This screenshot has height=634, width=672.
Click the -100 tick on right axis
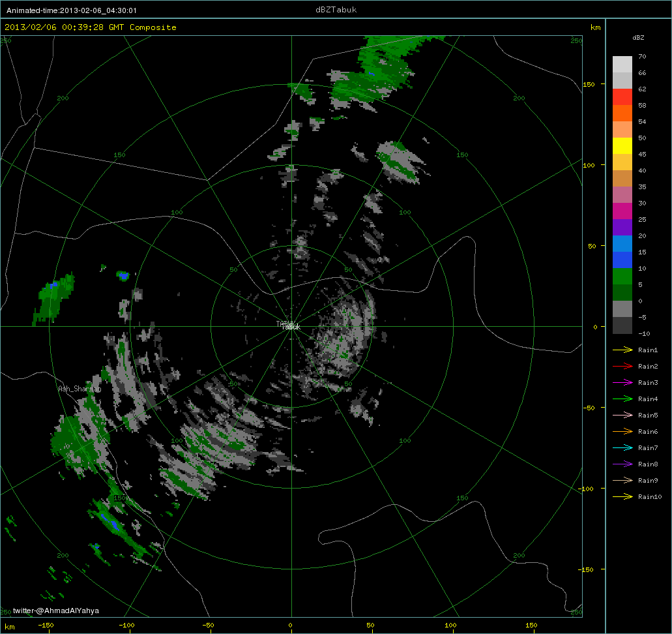pos(587,489)
